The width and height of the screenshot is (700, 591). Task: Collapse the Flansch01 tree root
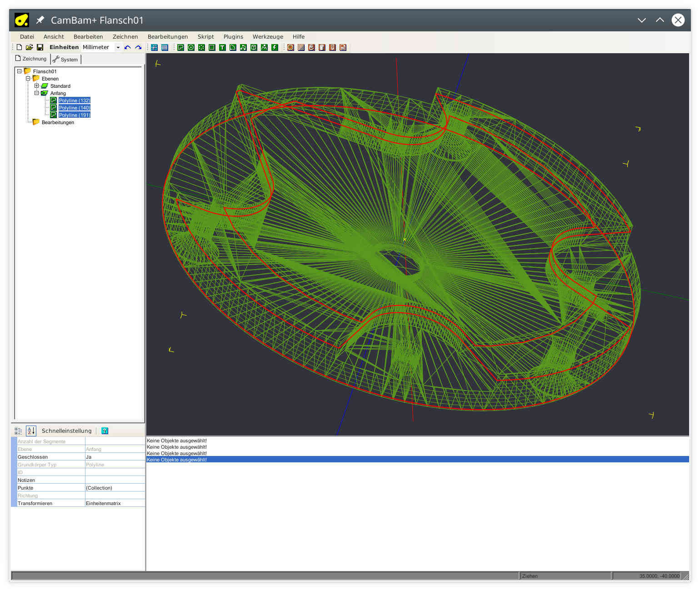point(19,71)
